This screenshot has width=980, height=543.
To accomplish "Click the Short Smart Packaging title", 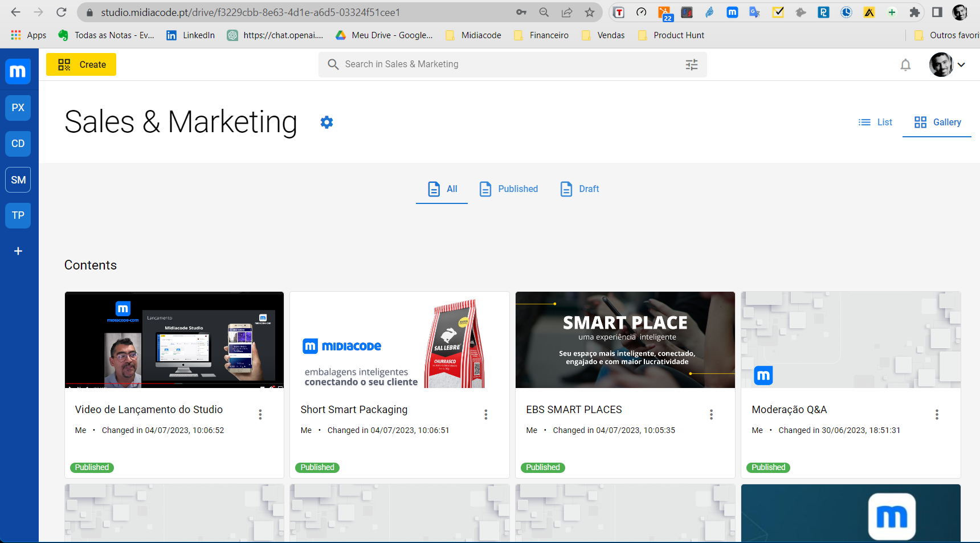I will coord(354,410).
